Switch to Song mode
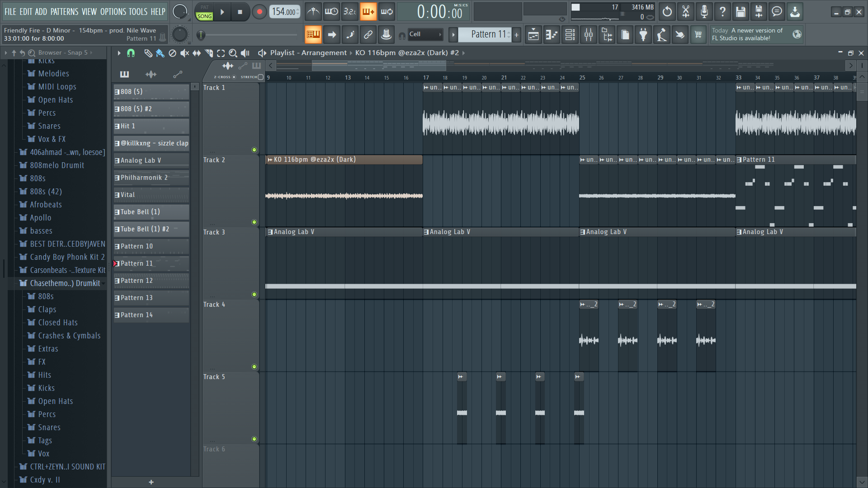 (x=204, y=16)
